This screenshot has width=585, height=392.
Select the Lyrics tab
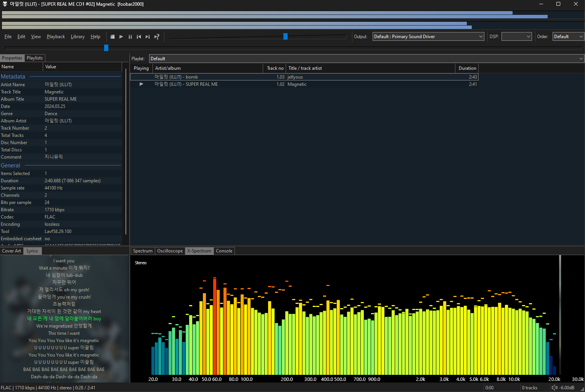coord(32,251)
